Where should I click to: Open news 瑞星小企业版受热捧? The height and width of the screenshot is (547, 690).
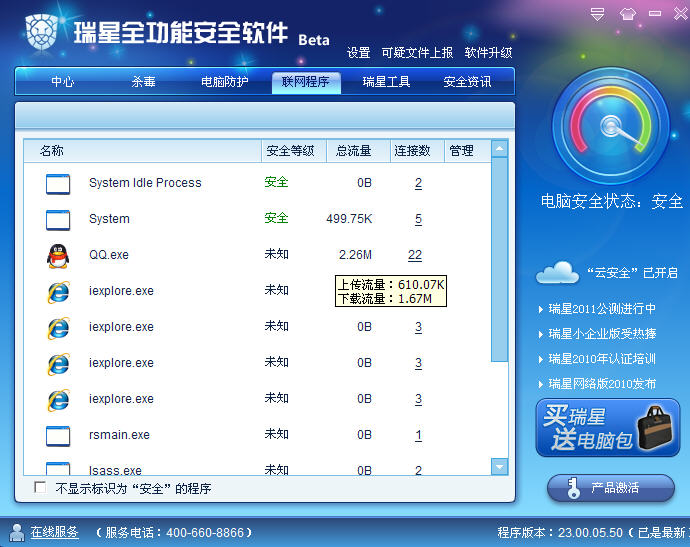[x=602, y=334]
